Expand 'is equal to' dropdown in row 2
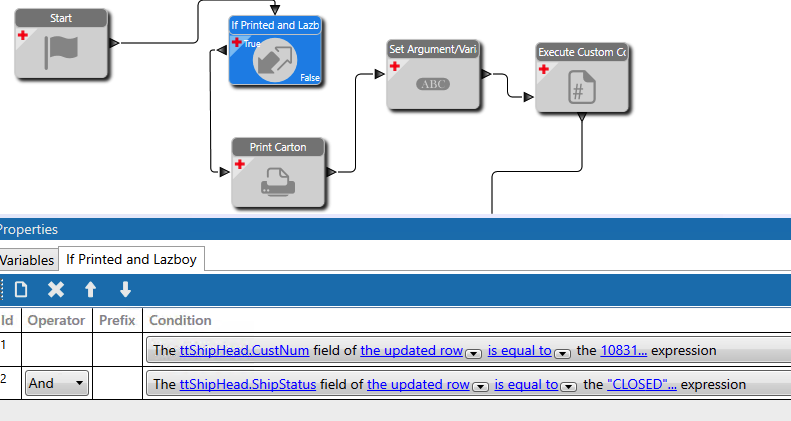The height and width of the screenshot is (421, 791). tap(569, 387)
